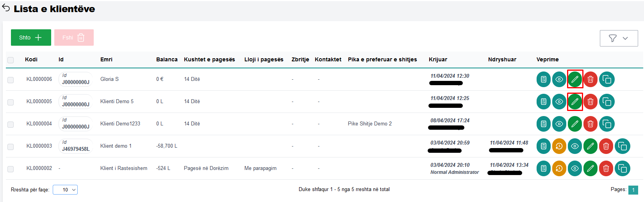Click the Fshi delete button

click(74, 38)
